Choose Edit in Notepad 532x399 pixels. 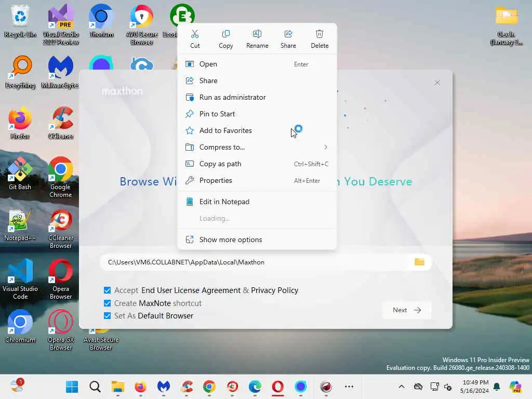[257, 202]
